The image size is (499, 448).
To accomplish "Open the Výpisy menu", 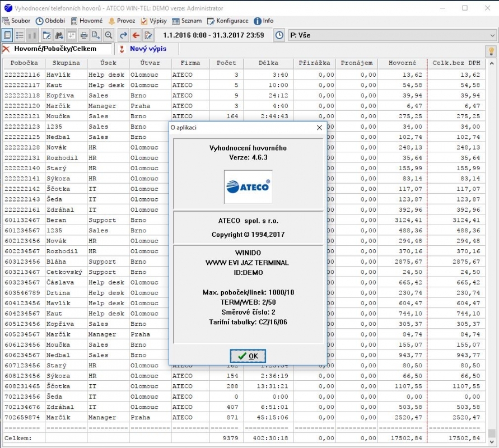I will 154,21.
